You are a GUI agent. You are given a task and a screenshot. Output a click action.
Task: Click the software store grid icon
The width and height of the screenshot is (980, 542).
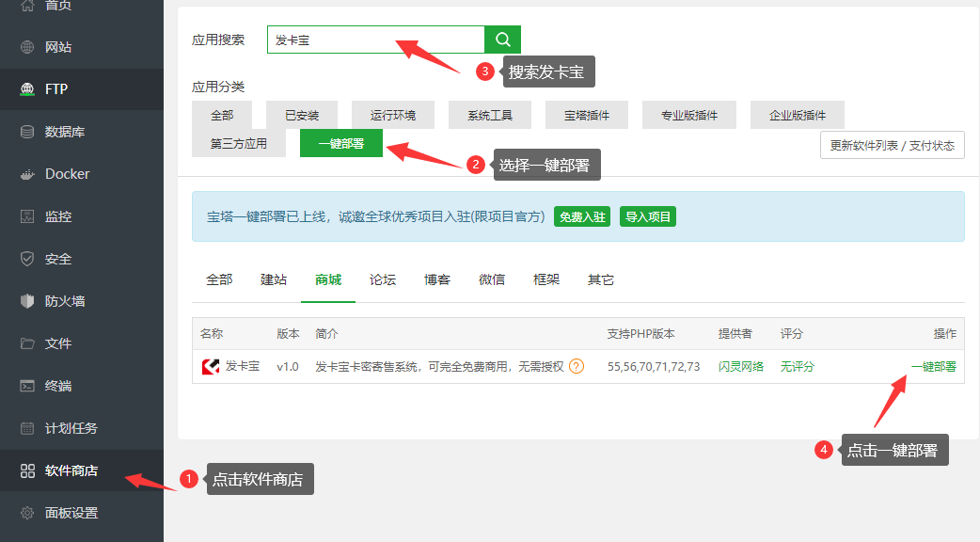point(27,470)
